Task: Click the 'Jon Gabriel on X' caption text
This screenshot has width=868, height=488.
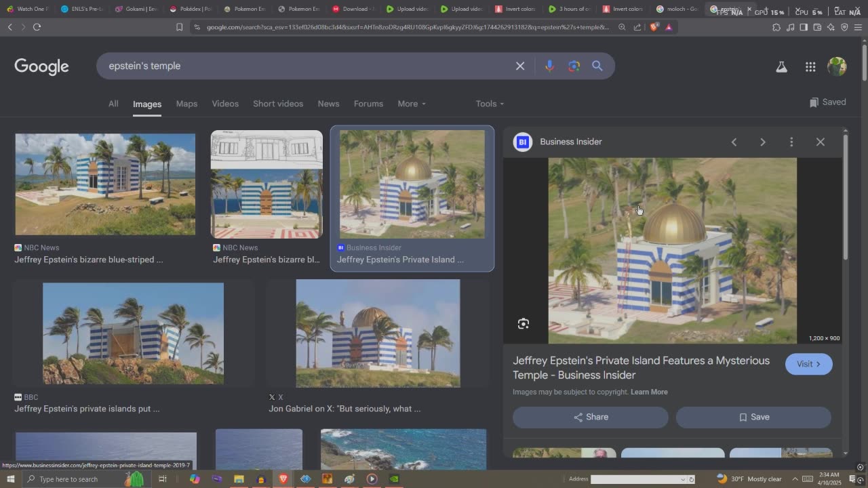Action: [x=344, y=409]
